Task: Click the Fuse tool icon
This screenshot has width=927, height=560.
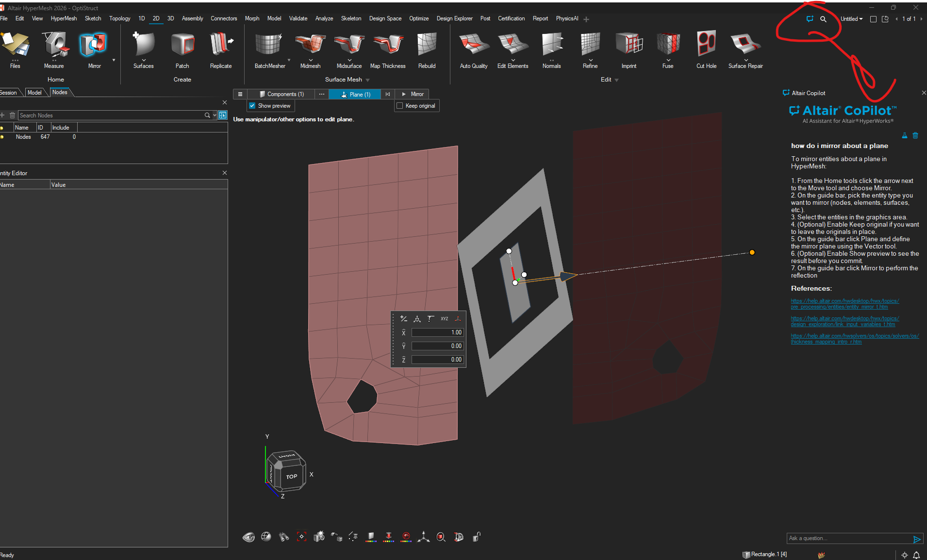Action: [x=668, y=45]
